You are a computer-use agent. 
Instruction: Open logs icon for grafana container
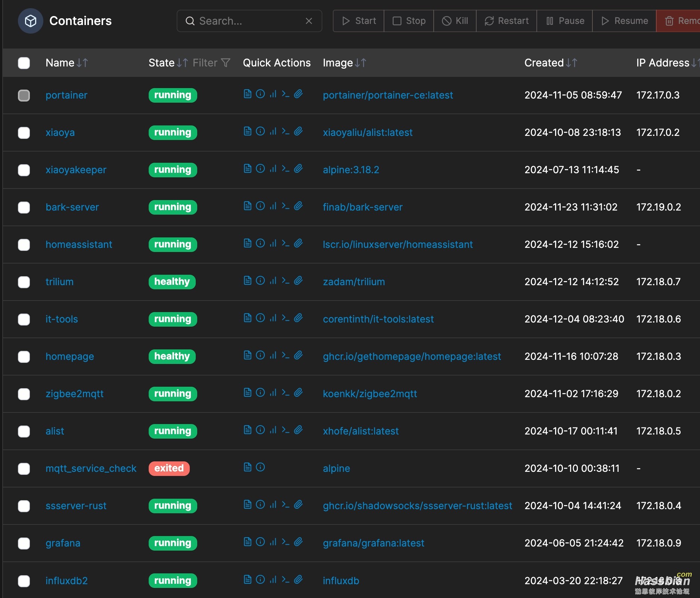tap(247, 542)
